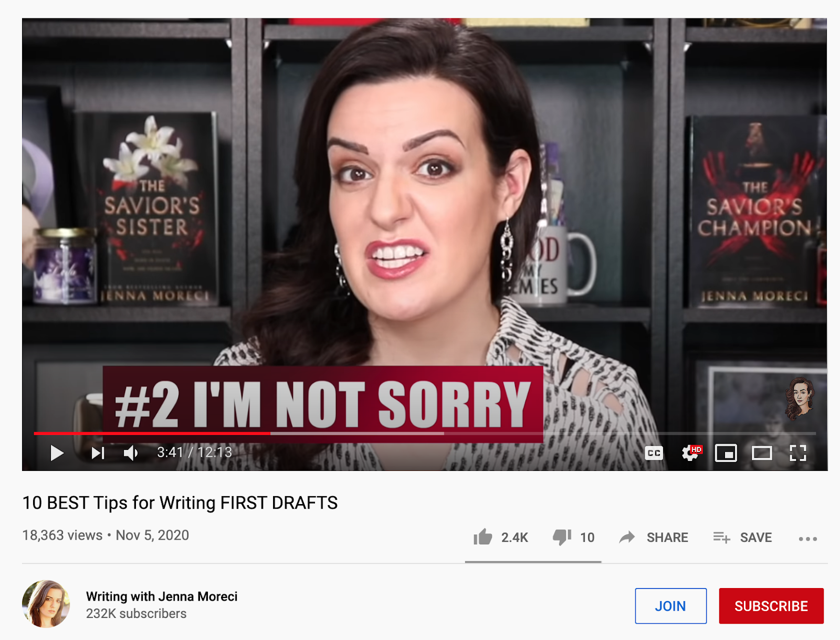The image size is (840, 640).
Task: Click the JOIN membership button
Action: pyautogui.click(x=670, y=606)
